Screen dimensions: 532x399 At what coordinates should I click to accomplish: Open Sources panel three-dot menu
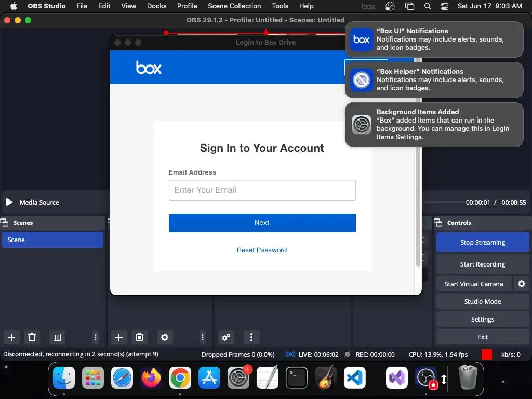(x=203, y=337)
